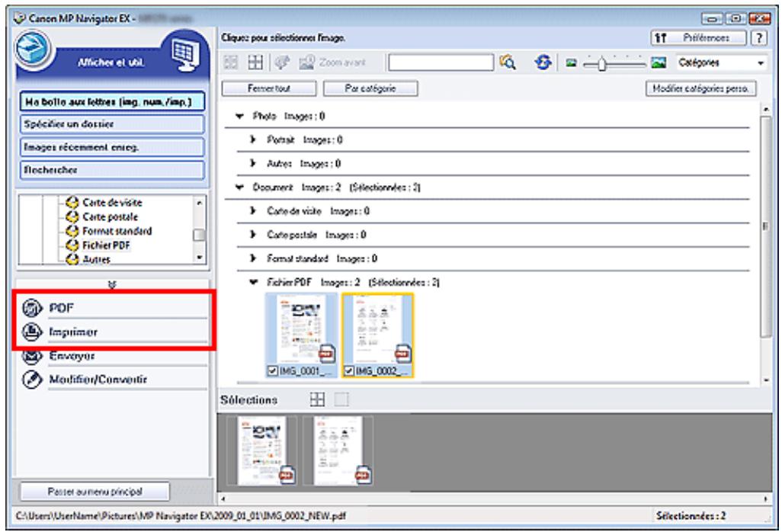Click the grid view toolbar icon

pos(255,62)
